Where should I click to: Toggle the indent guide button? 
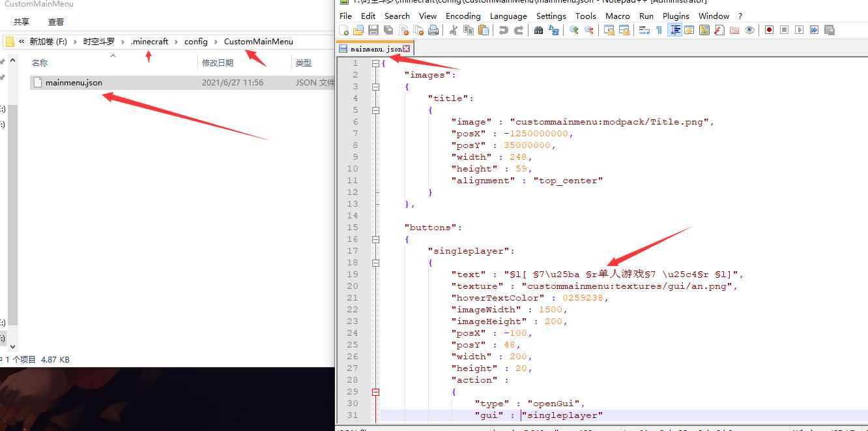click(674, 30)
